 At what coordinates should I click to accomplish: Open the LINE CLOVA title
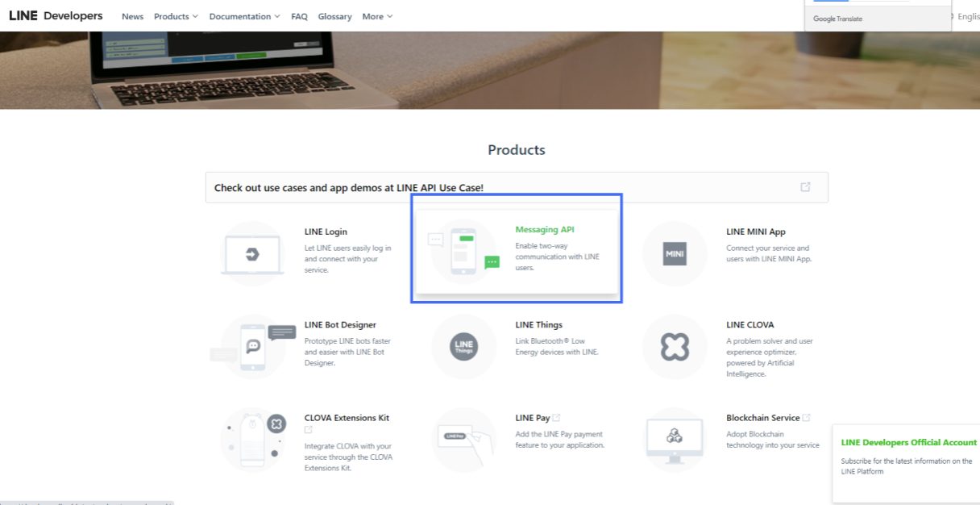click(750, 325)
